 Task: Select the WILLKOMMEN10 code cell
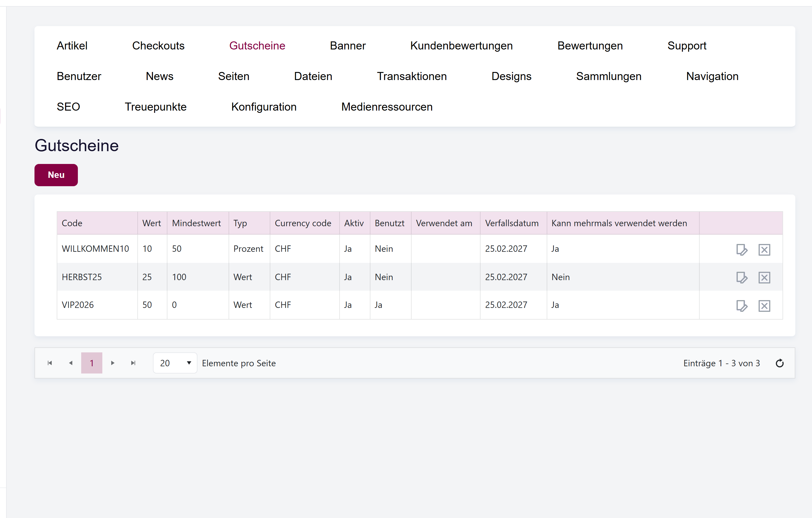(x=97, y=249)
